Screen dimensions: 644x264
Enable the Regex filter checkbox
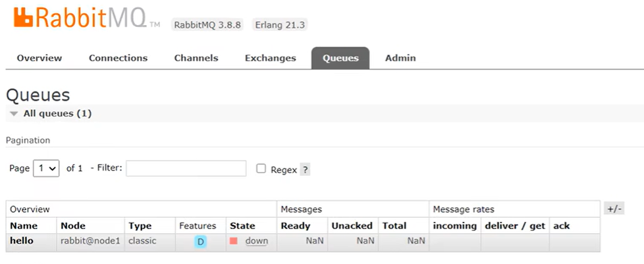[x=261, y=169]
